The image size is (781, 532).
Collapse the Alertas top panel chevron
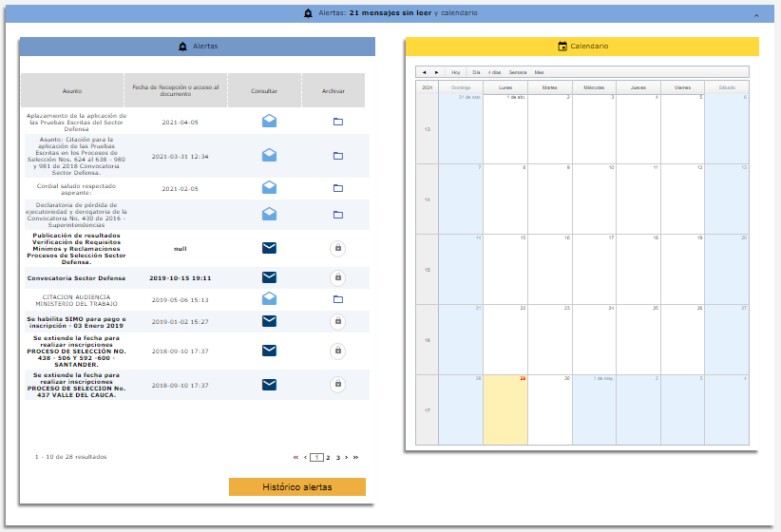coord(755,16)
